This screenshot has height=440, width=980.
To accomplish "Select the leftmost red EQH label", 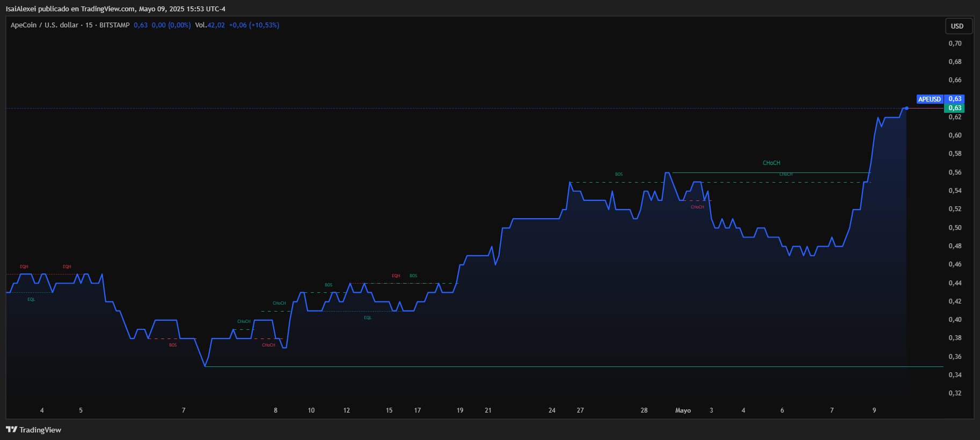I will click(24, 267).
